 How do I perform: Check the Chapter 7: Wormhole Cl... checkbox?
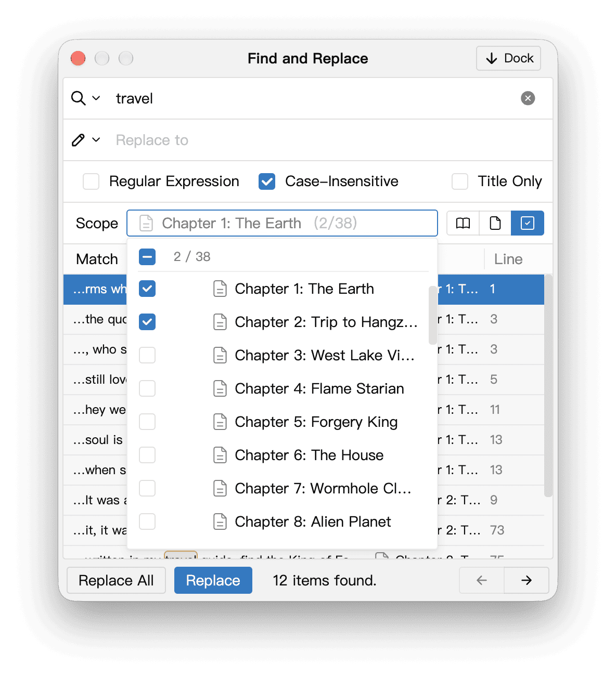[x=147, y=488]
